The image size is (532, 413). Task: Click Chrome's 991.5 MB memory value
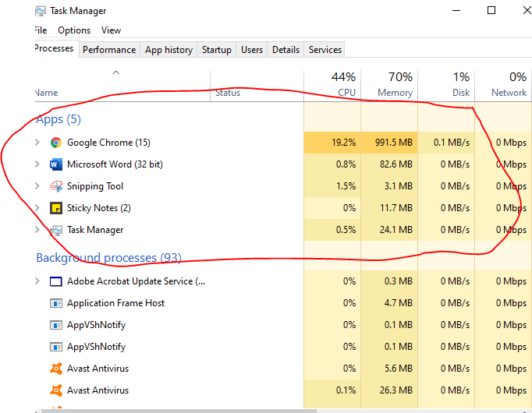(394, 143)
